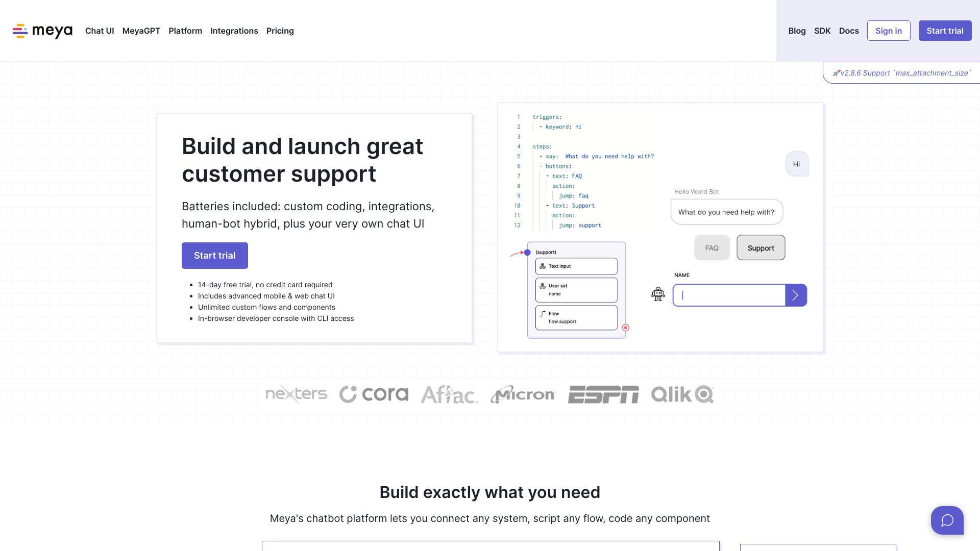The height and width of the screenshot is (551, 980).
Task: Click the Docs navigation link
Action: pyautogui.click(x=849, y=30)
